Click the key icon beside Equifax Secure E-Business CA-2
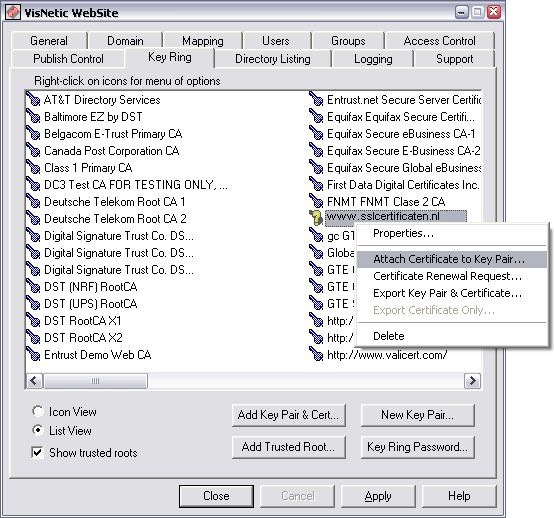The width and height of the screenshot is (554, 518). pos(316,151)
